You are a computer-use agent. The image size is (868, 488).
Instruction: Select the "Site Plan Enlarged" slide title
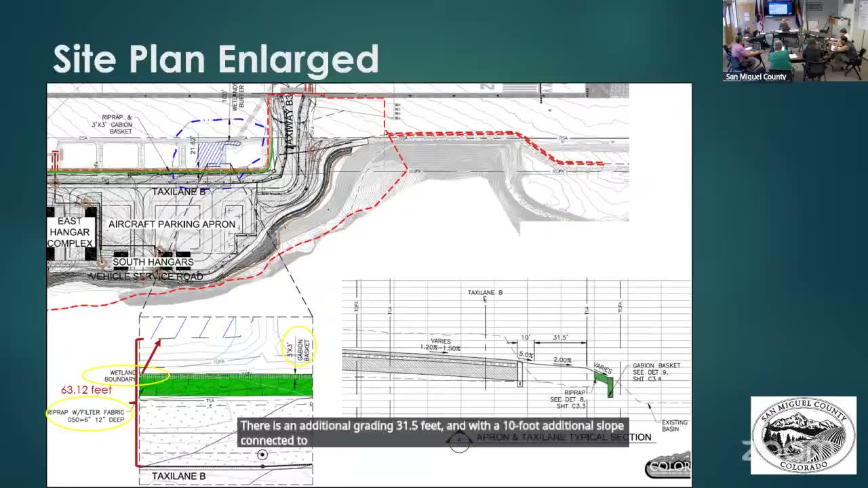(x=216, y=59)
